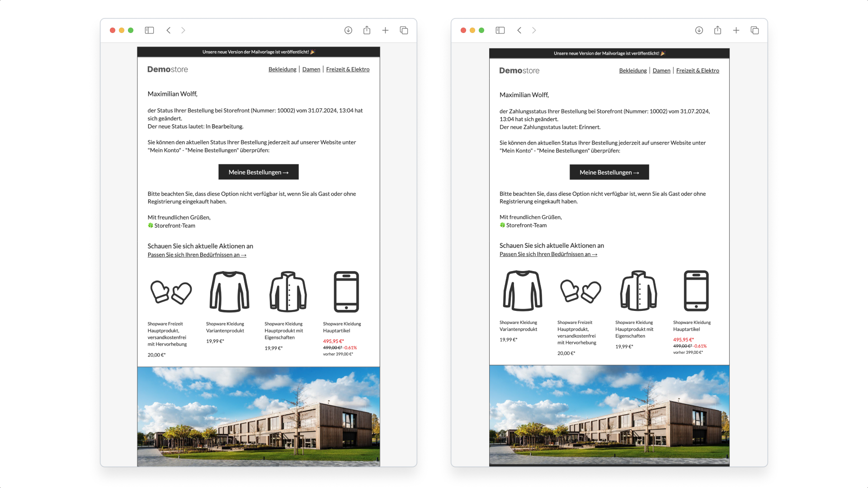Open downloads in left browser window

point(348,30)
